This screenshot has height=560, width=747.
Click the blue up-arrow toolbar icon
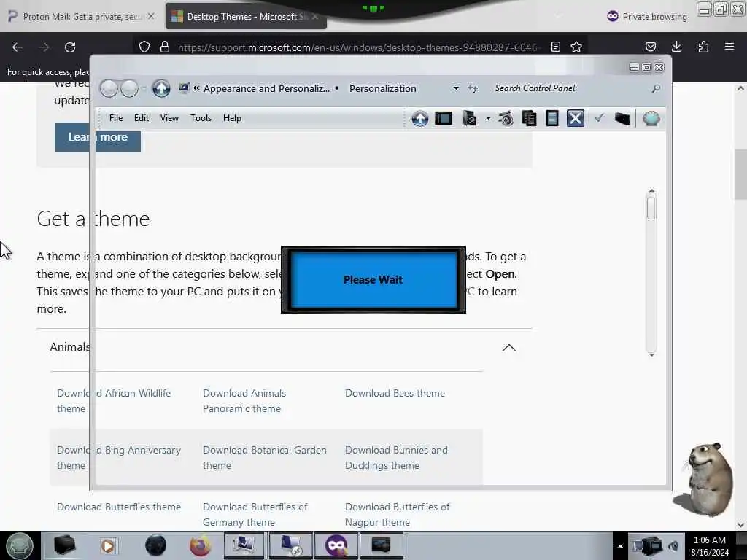(419, 118)
